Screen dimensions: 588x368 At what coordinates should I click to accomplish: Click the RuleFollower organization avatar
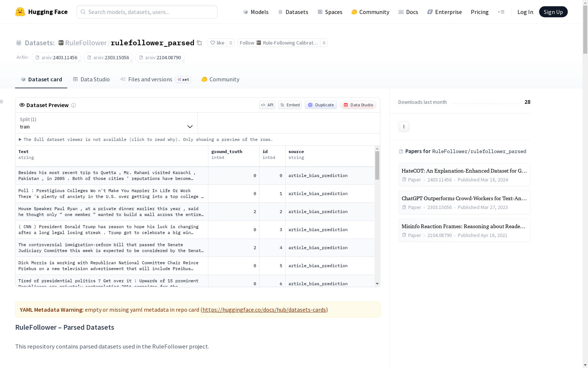(x=61, y=43)
